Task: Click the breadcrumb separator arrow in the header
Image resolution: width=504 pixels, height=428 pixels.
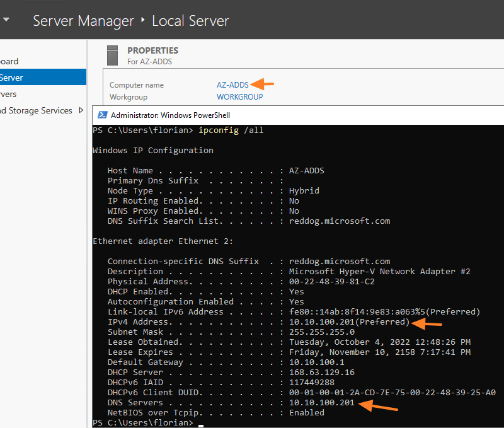Action: click(143, 21)
